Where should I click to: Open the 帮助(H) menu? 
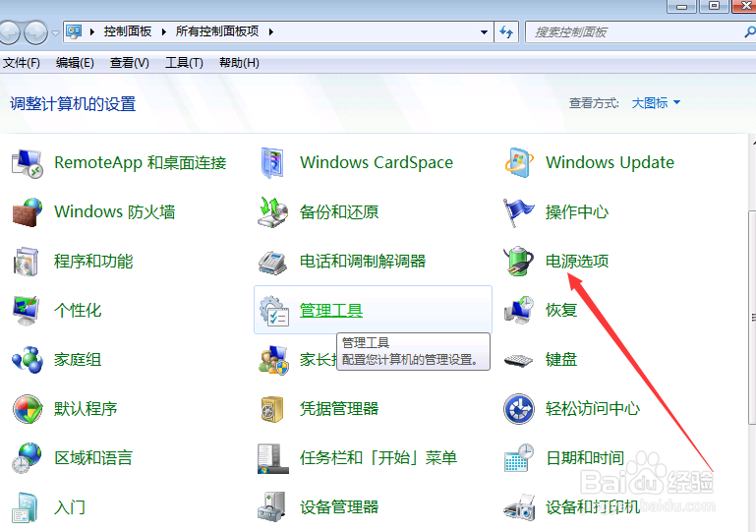point(239,63)
